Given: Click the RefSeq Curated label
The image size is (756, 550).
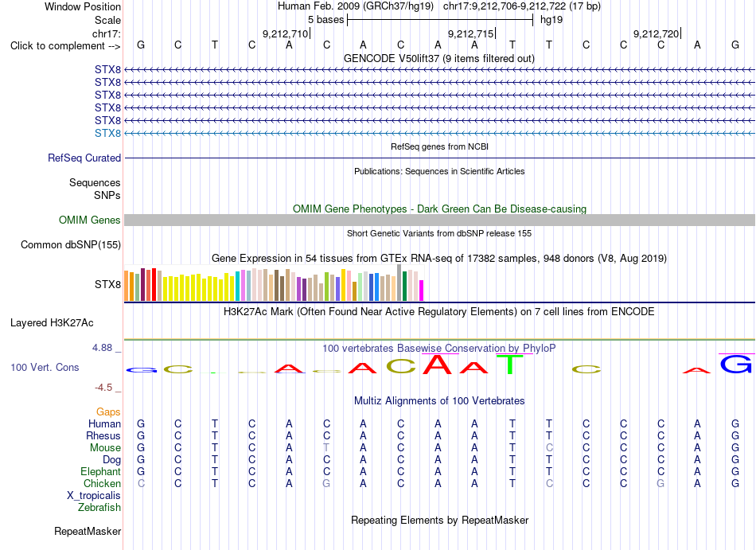Looking at the screenshot, I should point(84,158).
